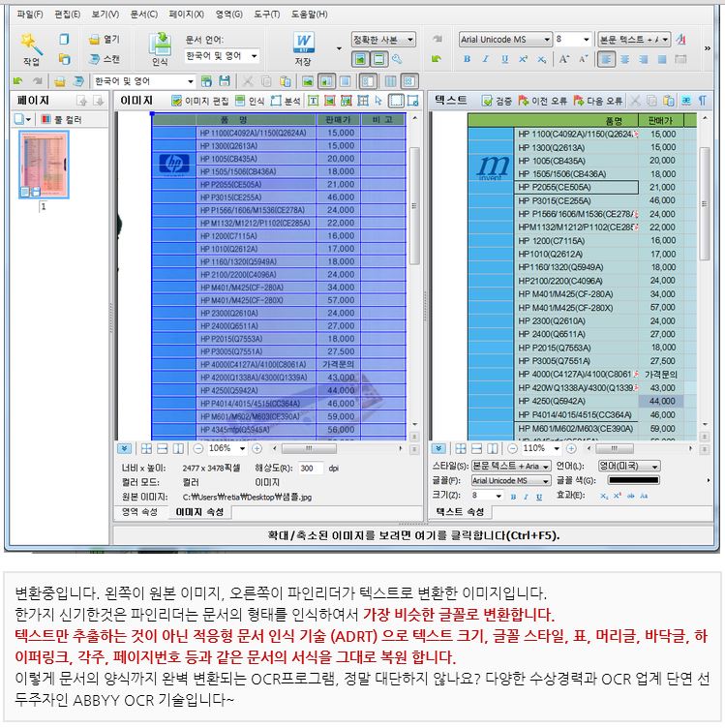This screenshot has width=725, height=728.
Task: Click the 분석 button in the 이미지 panel
Action: coord(286,101)
